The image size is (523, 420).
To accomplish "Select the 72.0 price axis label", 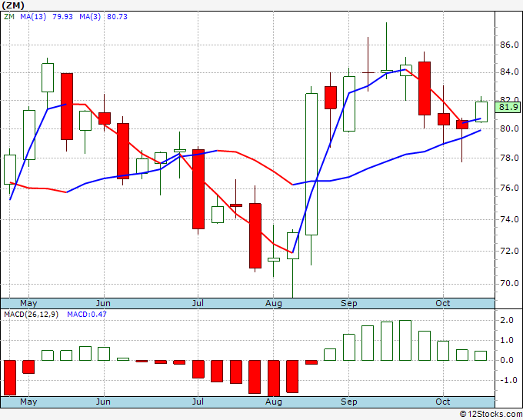I will tap(508, 251).
